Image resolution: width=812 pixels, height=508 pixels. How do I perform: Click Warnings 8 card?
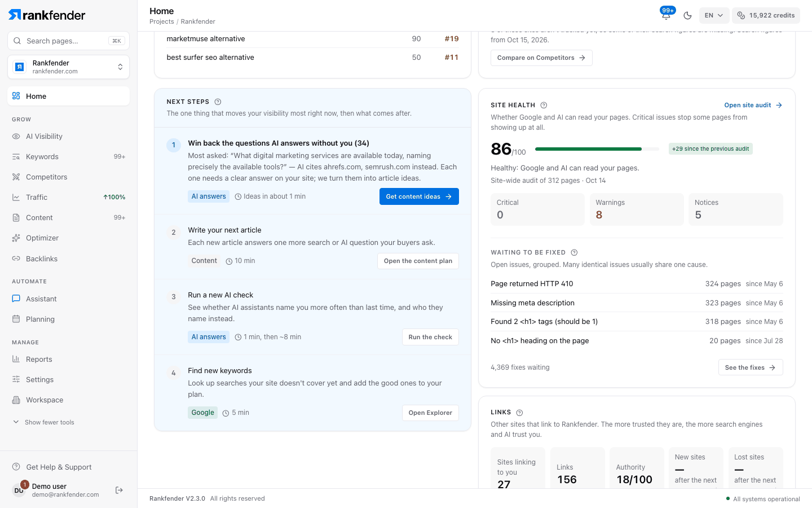point(637,209)
